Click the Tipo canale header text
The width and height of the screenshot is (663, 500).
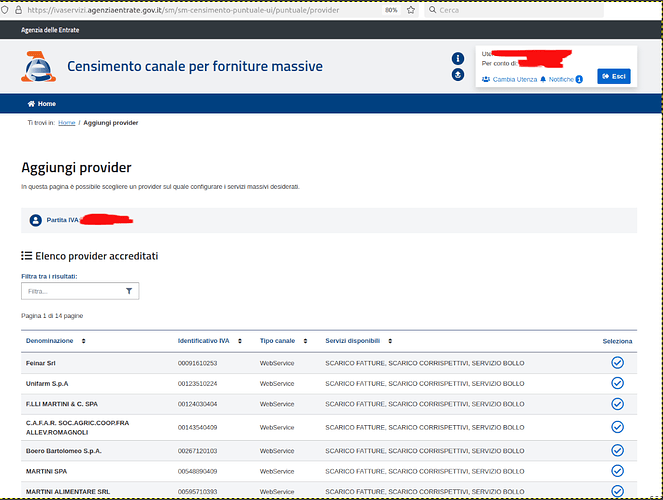pyautogui.click(x=277, y=341)
